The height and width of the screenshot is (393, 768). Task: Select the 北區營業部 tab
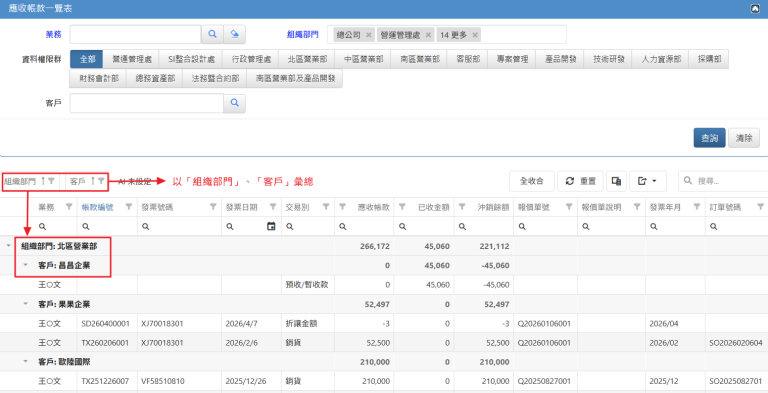coord(307,59)
